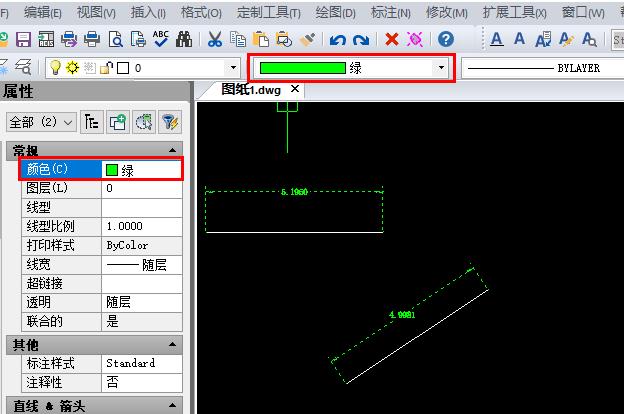Click the white layer color square
Screen dimensions: 624x414
[x=123, y=68]
